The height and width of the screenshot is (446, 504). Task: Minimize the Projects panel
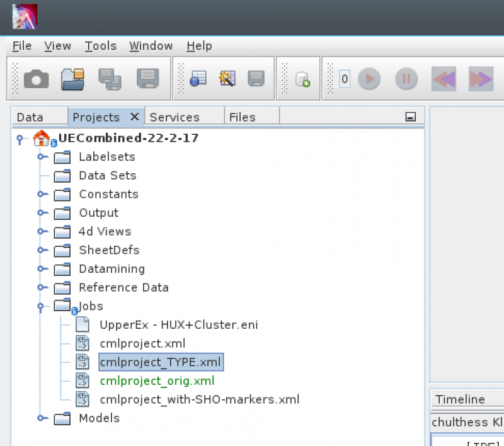click(x=411, y=117)
